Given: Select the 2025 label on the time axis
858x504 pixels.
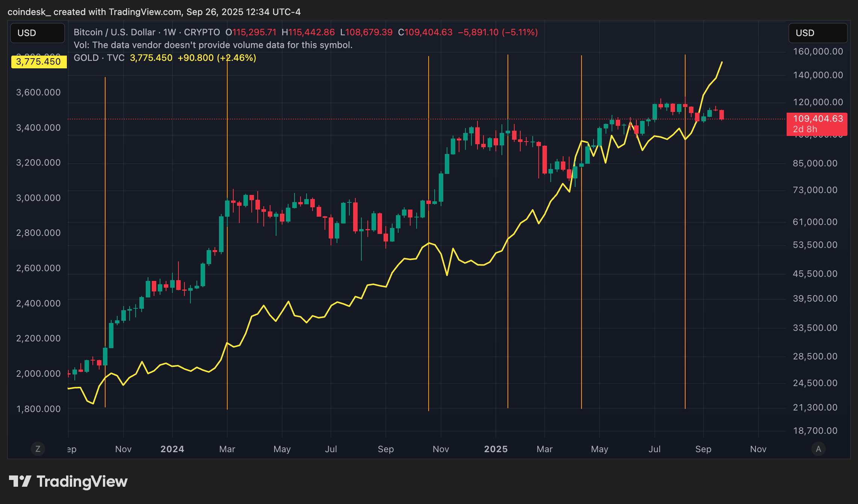Looking at the screenshot, I should coord(496,449).
